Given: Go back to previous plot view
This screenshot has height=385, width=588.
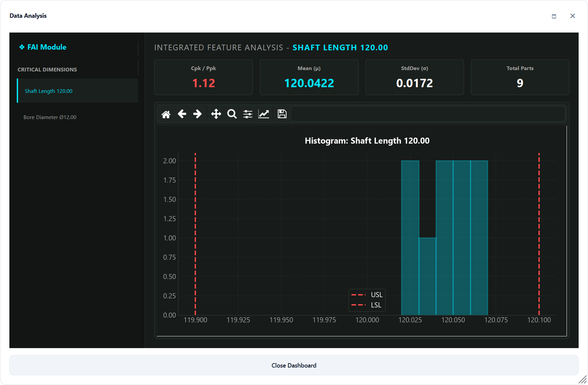Looking at the screenshot, I should click(182, 114).
